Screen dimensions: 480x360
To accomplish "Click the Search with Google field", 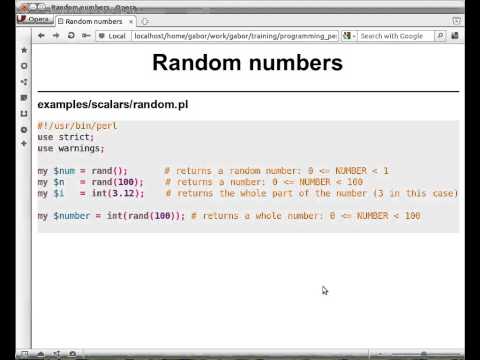I will click(396, 36).
